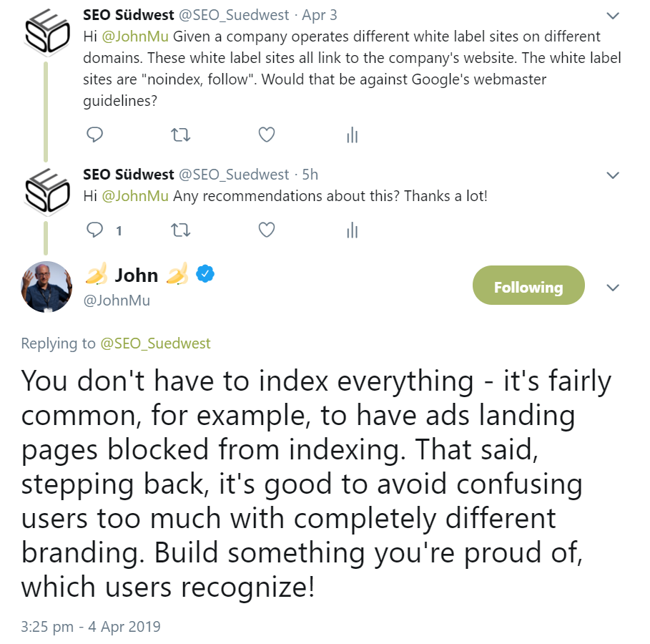Open more options on the Apr 3 tweet
Screen dimensions: 650x644
click(x=613, y=16)
